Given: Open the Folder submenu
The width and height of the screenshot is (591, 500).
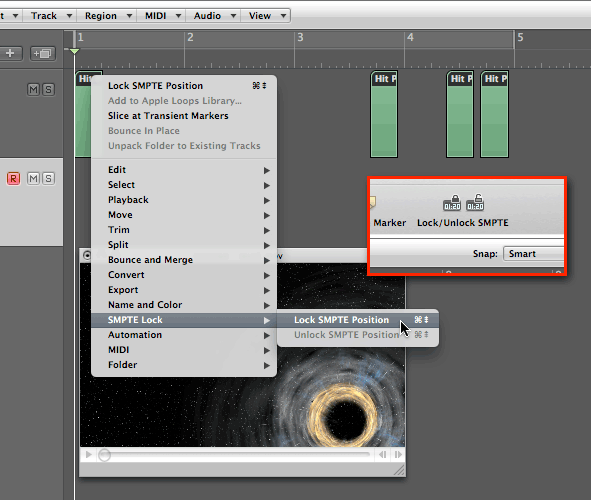Looking at the screenshot, I should pos(184,365).
